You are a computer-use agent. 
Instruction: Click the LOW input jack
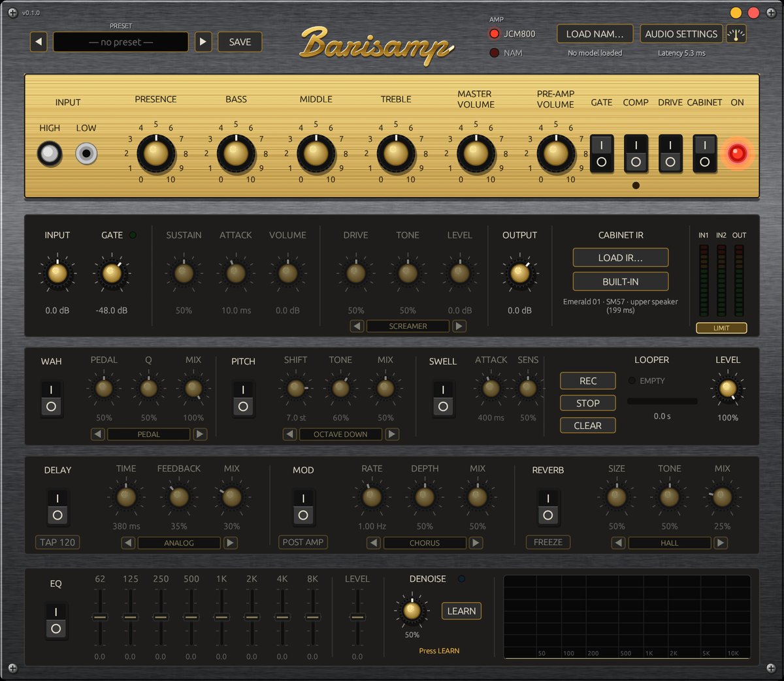(x=86, y=153)
